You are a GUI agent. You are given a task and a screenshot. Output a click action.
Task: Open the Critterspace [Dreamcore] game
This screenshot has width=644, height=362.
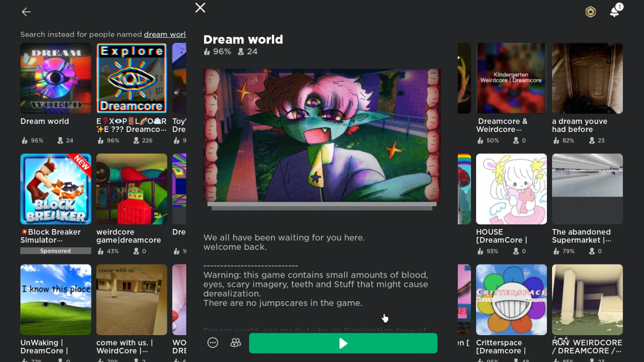(512, 299)
